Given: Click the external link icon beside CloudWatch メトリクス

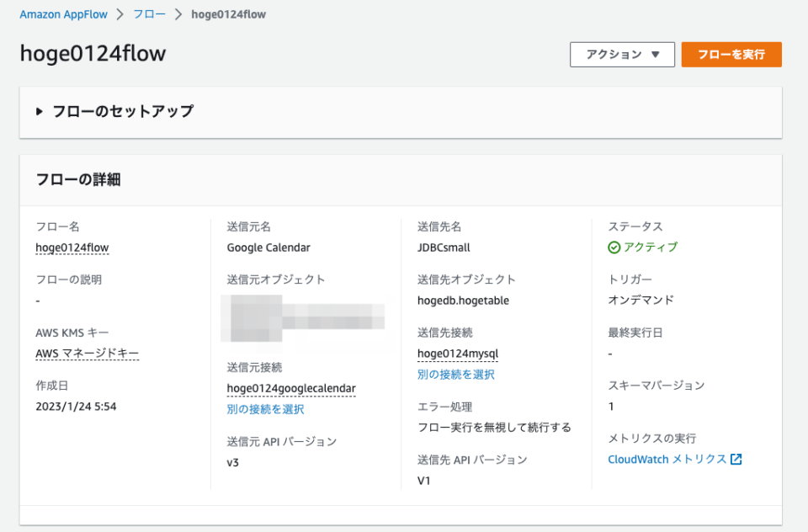Looking at the screenshot, I should 736,460.
